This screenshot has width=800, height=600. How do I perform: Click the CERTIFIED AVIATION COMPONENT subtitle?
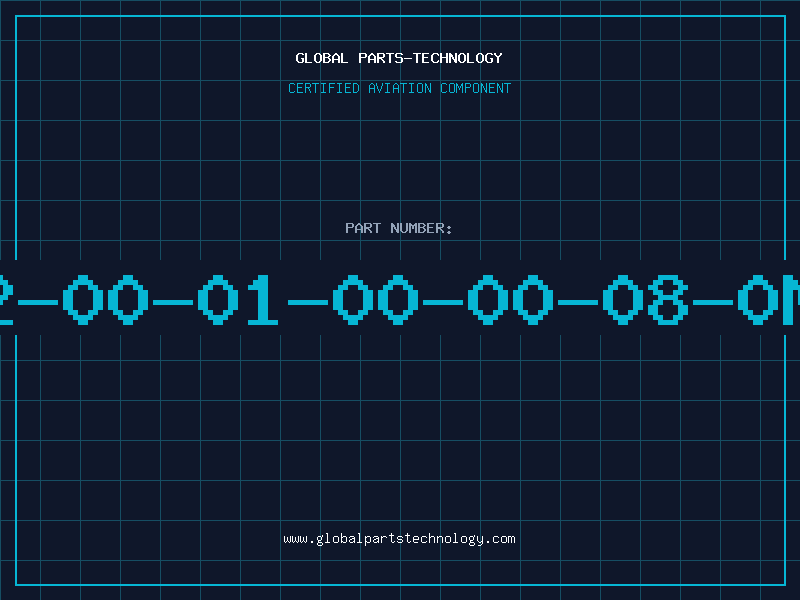tap(399, 88)
